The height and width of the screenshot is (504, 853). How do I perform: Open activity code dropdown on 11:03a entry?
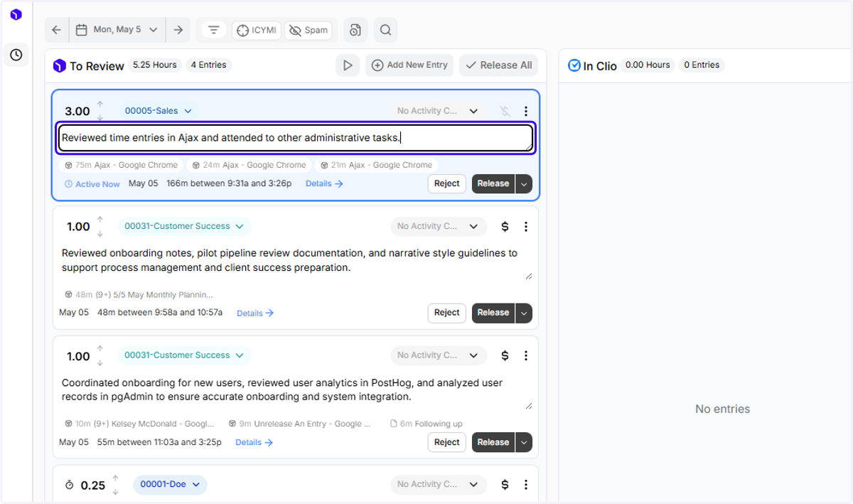(x=439, y=355)
